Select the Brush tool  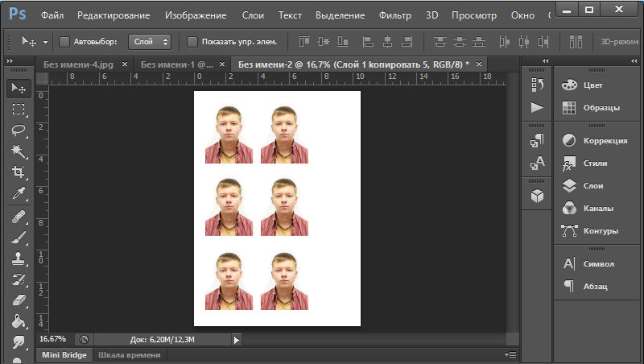click(x=18, y=237)
